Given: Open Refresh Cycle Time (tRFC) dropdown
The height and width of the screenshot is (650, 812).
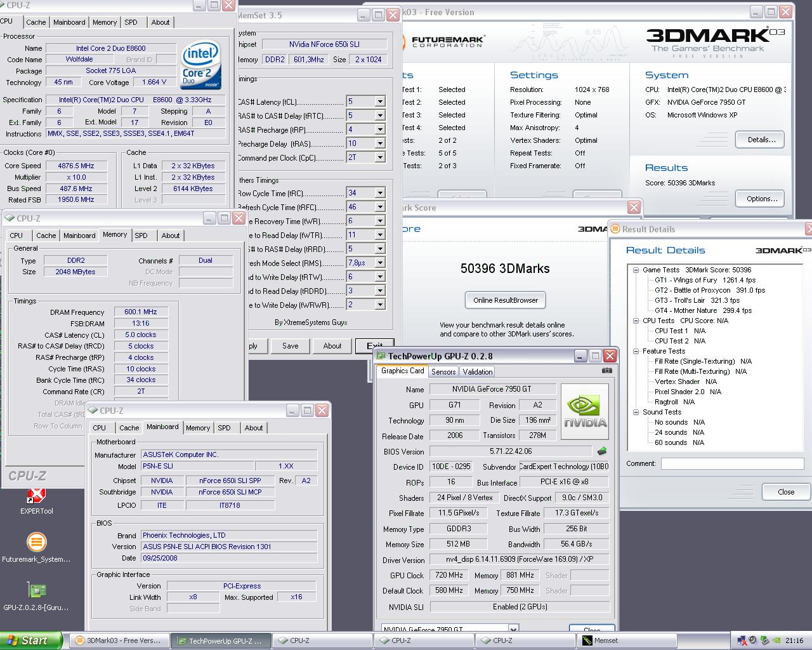Looking at the screenshot, I should (380, 207).
